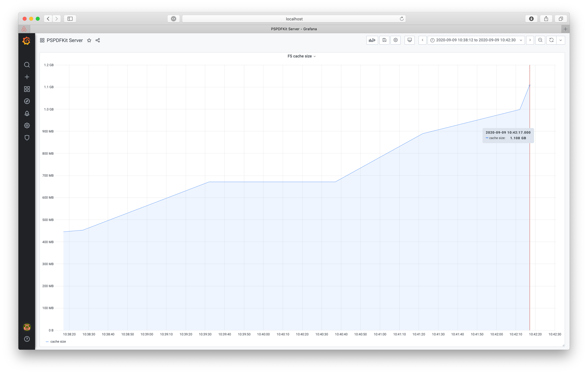
Task: Expand the time range picker dropdown
Action: [x=521, y=40]
